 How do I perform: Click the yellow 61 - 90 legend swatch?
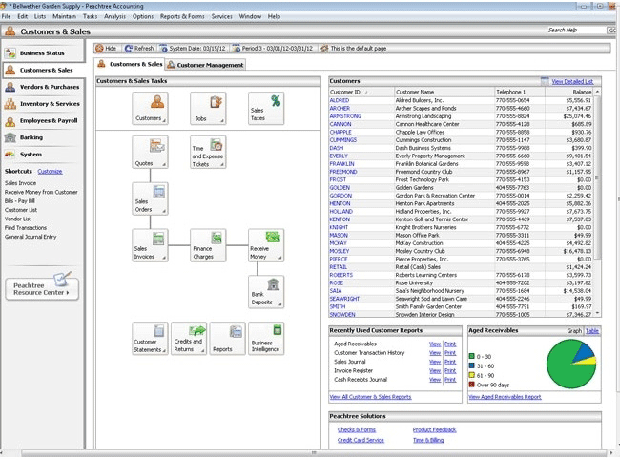pyautogui.click(x=471, y=375)
